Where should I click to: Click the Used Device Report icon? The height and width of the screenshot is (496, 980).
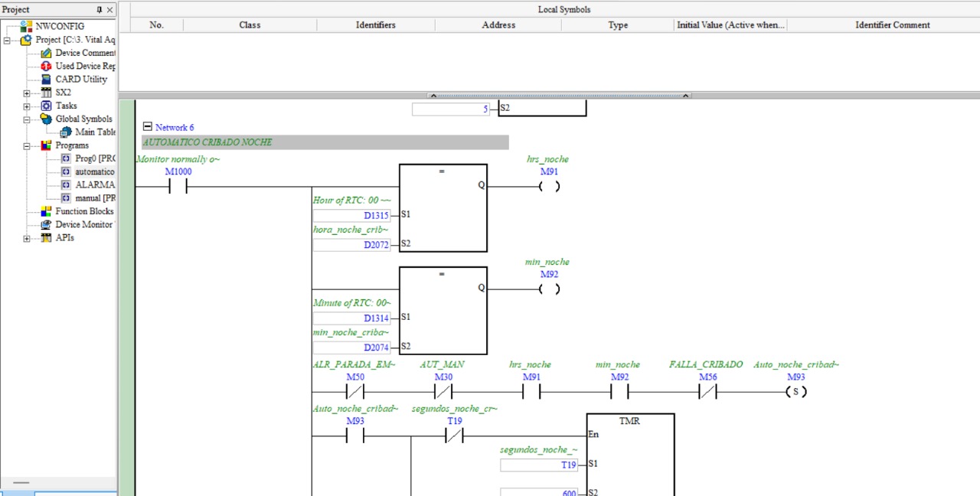click(46, 66)
